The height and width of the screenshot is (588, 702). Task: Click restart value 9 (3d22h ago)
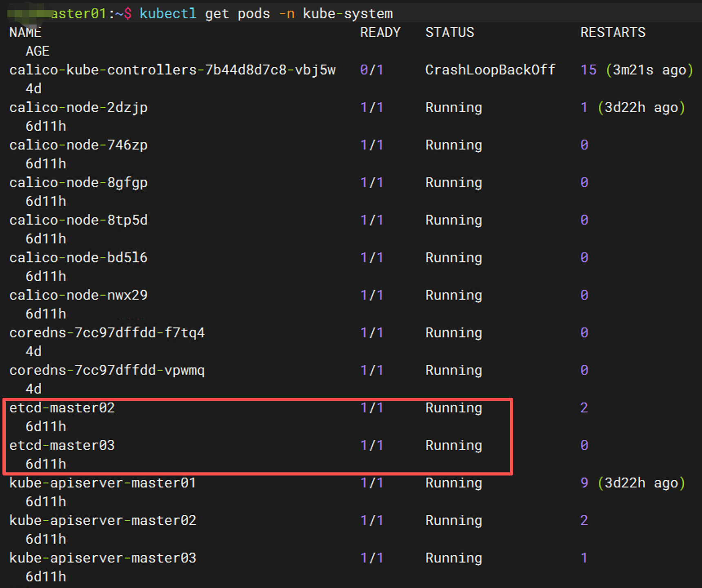[633, 483]
